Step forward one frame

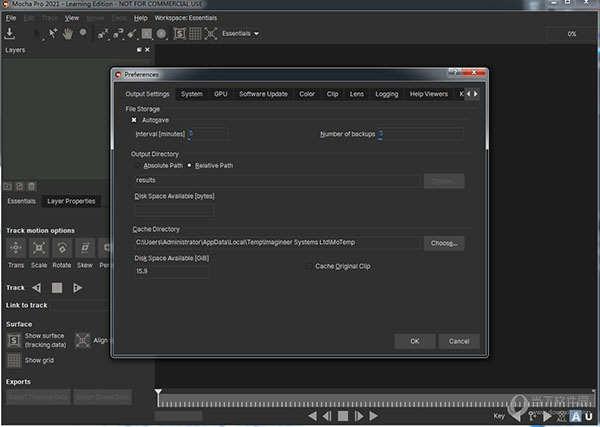click(359, 416)
